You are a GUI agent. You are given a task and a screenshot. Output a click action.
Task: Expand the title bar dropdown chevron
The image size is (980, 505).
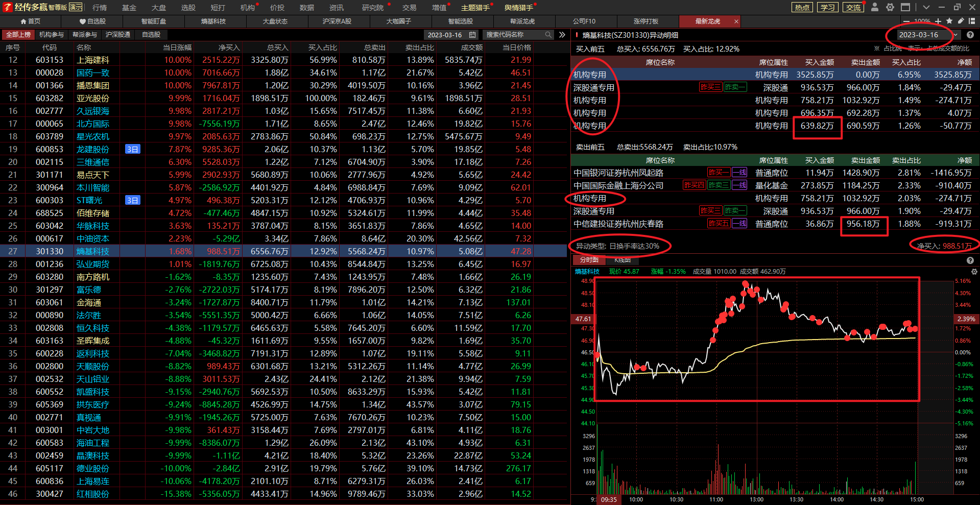pos(926,7)
